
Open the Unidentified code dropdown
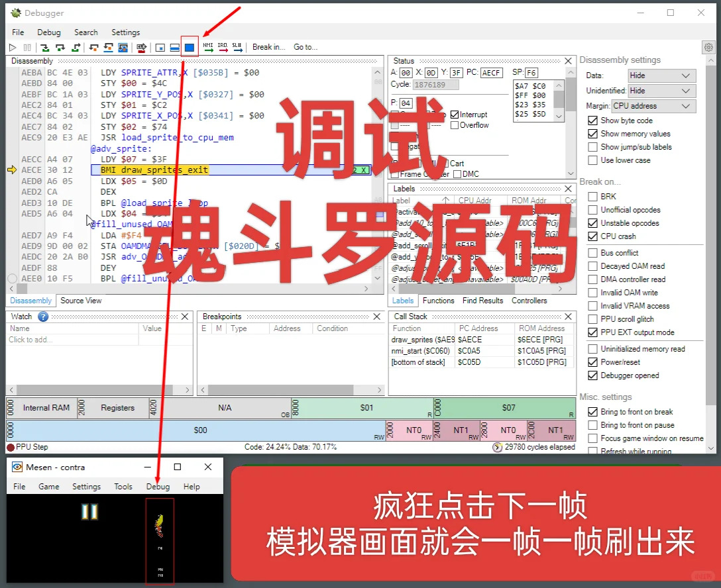[x=661, y=91]
